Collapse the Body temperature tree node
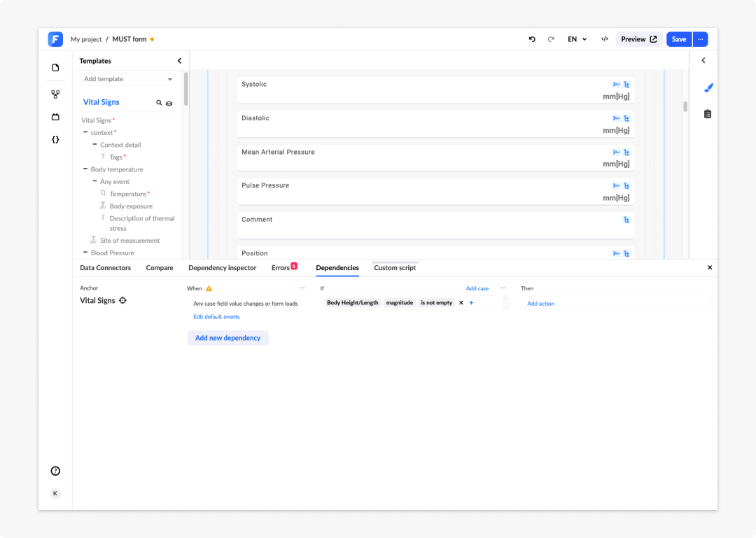The width and height of the screenshot is (756, 538). point(85,169)
